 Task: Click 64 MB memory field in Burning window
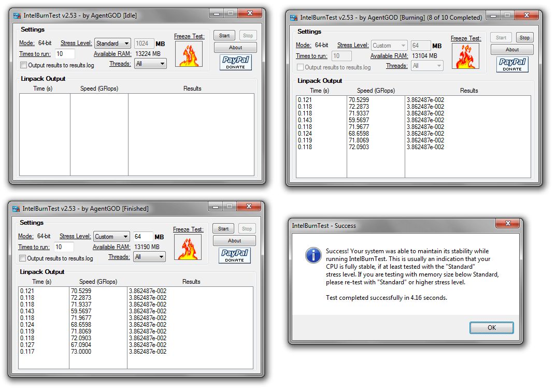421,46
